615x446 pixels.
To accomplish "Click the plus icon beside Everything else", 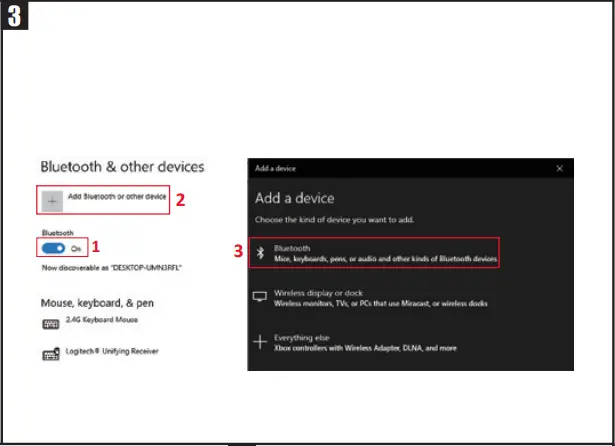I will 260,342.
